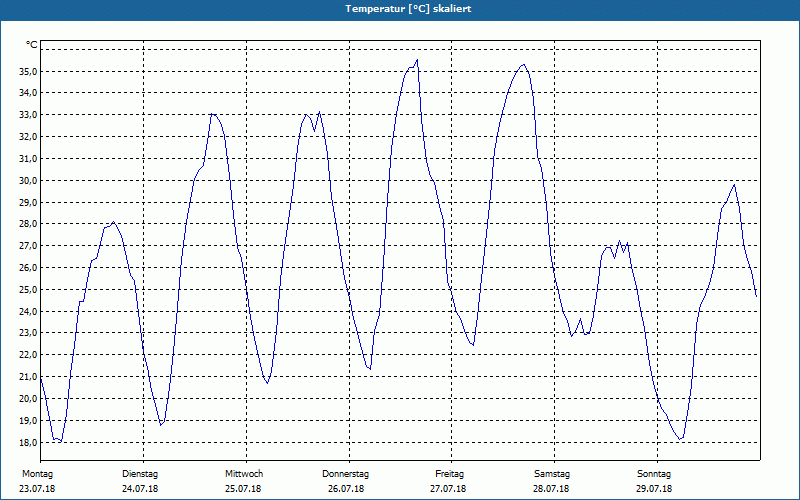
Task: Click the 26,0 y-axis label
Action: coord(28,268)
